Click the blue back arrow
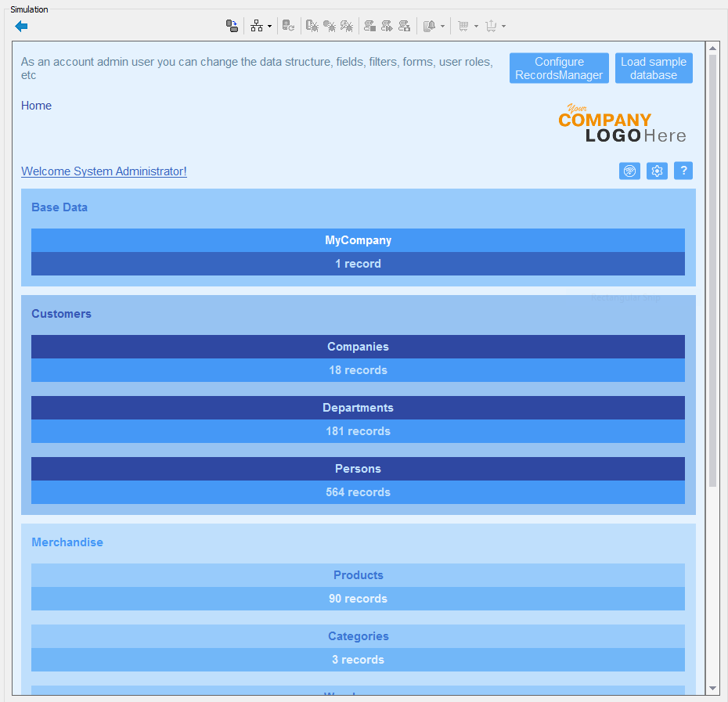This screenshot has height=702, width=728. click(22, 26)
